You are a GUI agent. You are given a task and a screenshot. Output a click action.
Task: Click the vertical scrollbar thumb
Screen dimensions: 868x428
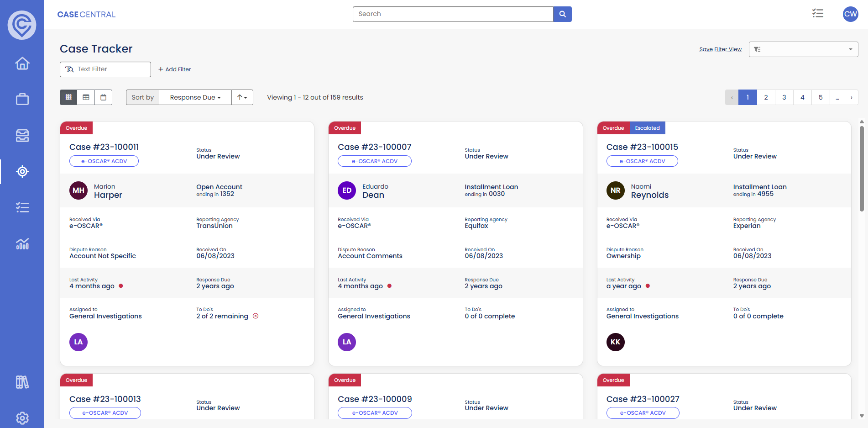(x=862, y=169)
